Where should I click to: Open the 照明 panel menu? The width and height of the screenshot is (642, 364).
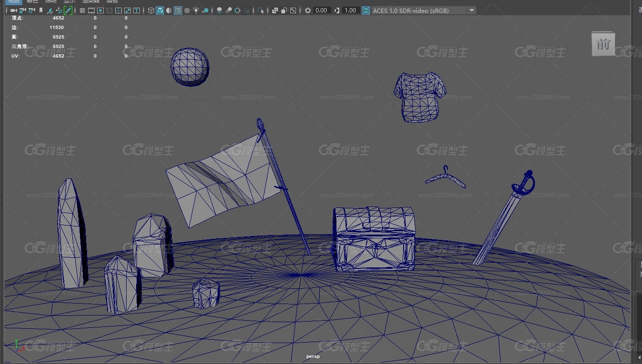click(x=50, y=1)
